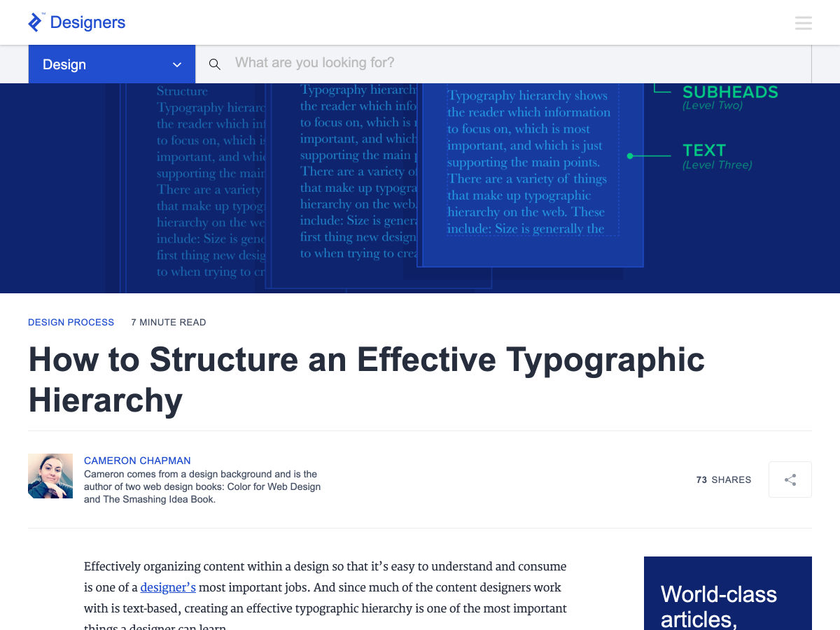Click the Toptal logo icon

click(35, 22)
